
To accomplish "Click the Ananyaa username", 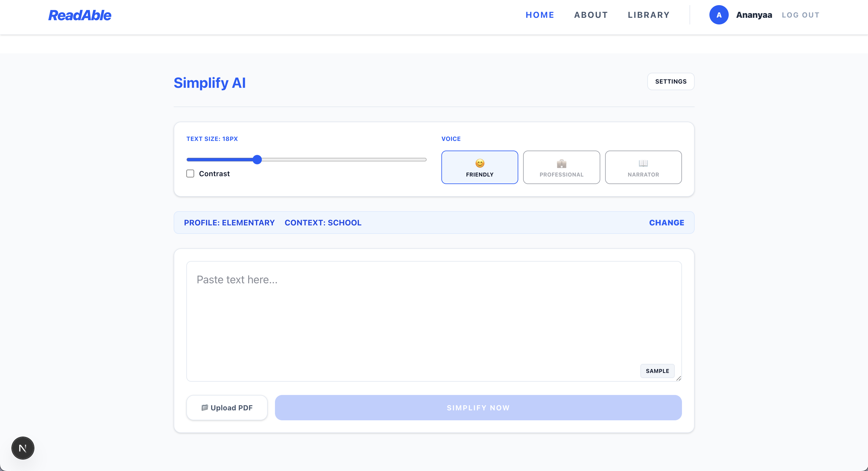I will (x=754, y=15).
